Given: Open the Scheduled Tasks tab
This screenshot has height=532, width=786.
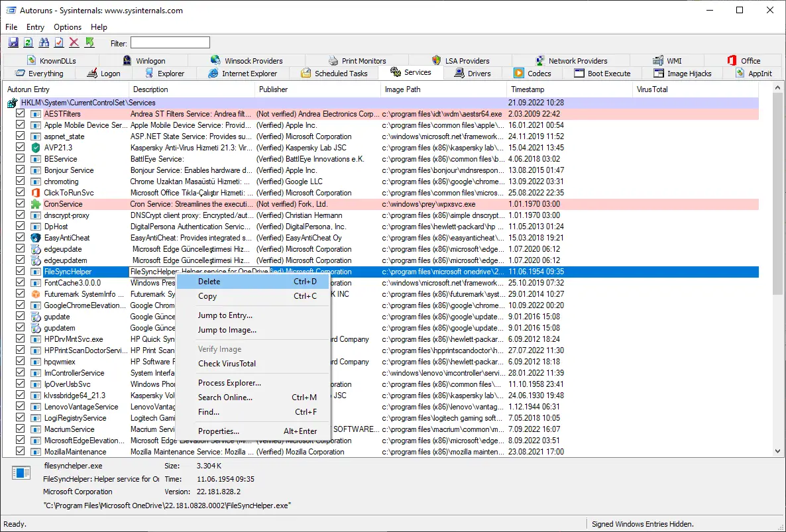Looking at the screenshot, I should [x=335, y=73].
